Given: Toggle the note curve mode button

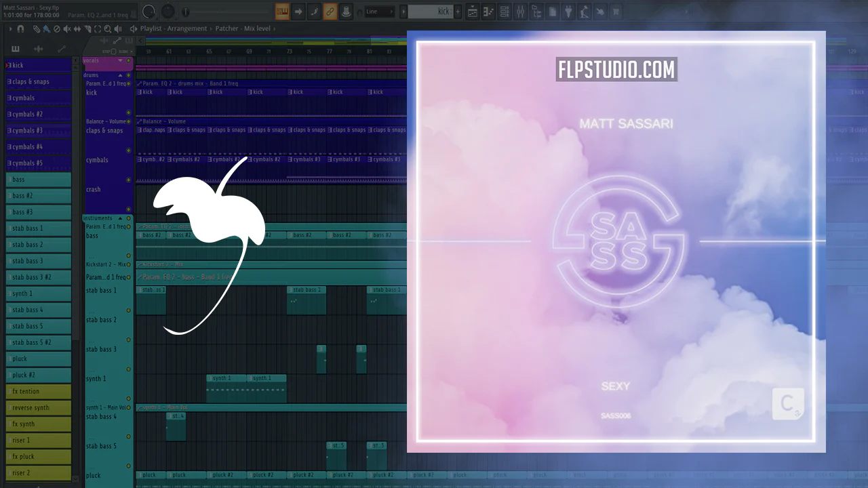Looking at the screenshot, I should (314, 12).
